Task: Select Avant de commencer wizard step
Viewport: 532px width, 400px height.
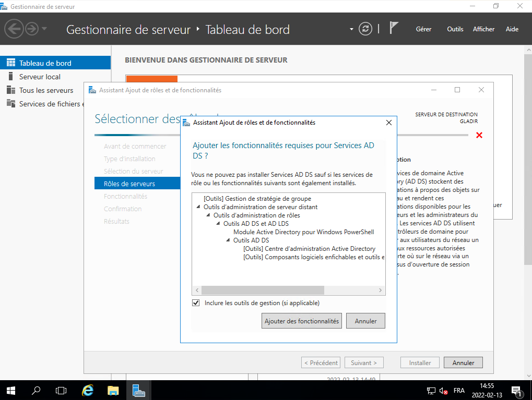Action: coord(135,146)
